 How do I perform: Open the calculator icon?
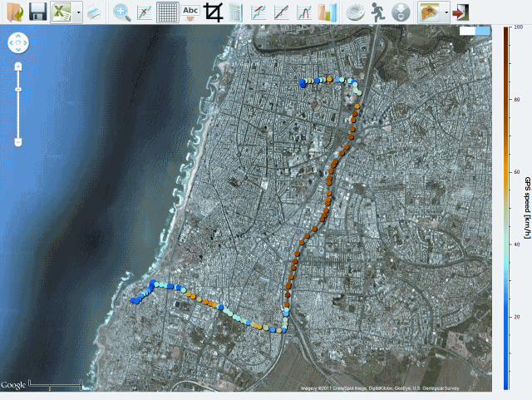[236, 12]
